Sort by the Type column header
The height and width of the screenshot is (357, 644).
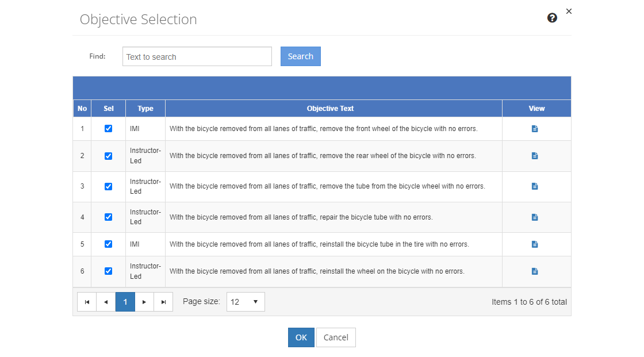pos(145,109)
